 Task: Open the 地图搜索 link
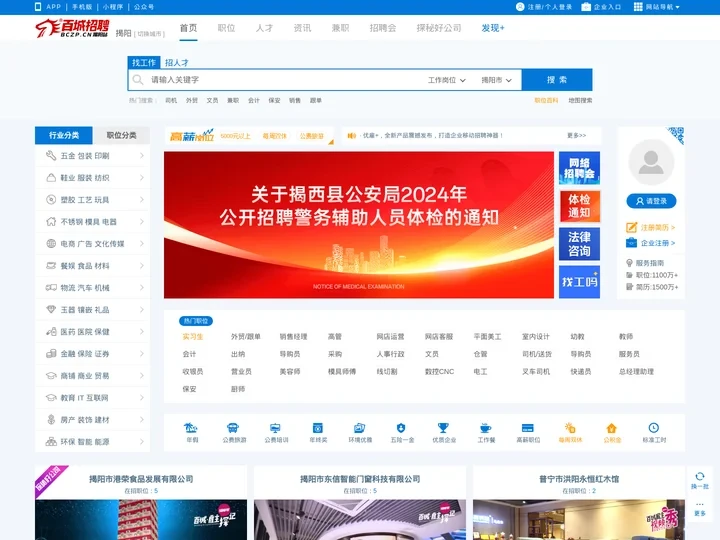click(x=580, y=100)
